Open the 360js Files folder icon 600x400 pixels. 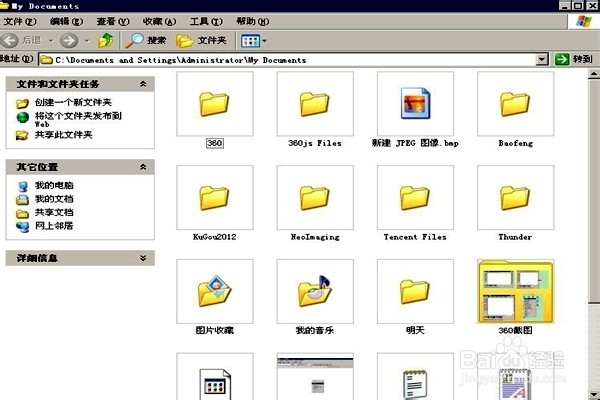[315, 104]
